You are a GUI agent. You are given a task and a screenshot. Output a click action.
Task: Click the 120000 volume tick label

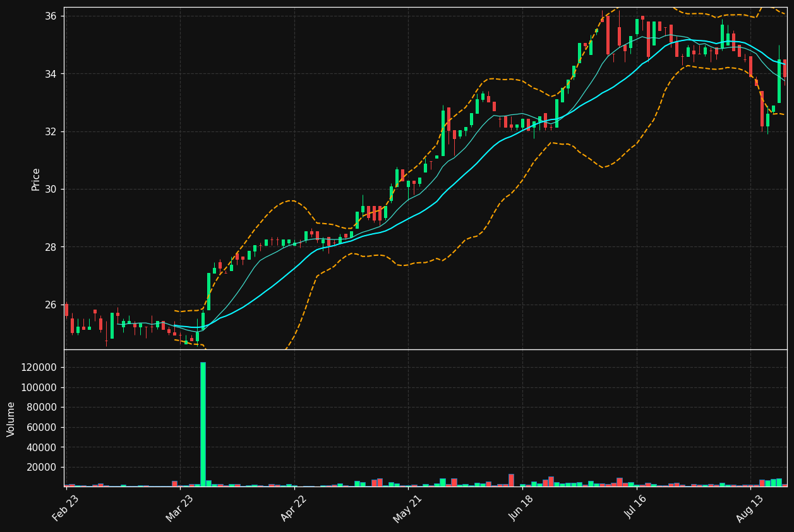point(40,368)
